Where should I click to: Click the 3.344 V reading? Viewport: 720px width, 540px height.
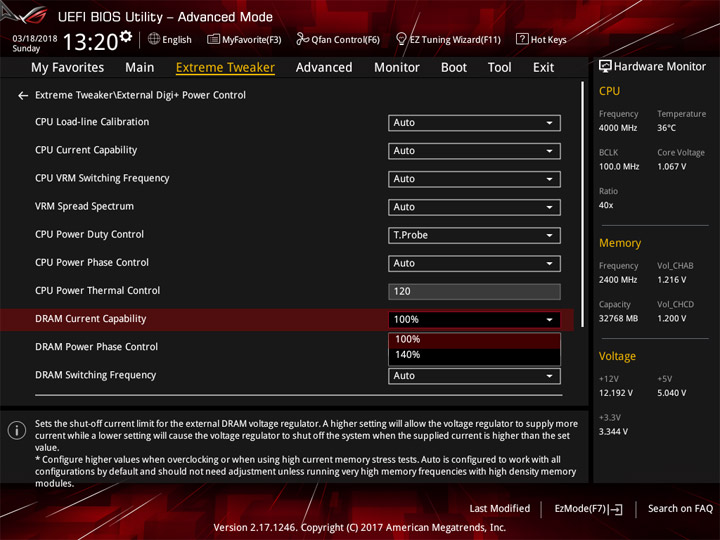(613, 432)
